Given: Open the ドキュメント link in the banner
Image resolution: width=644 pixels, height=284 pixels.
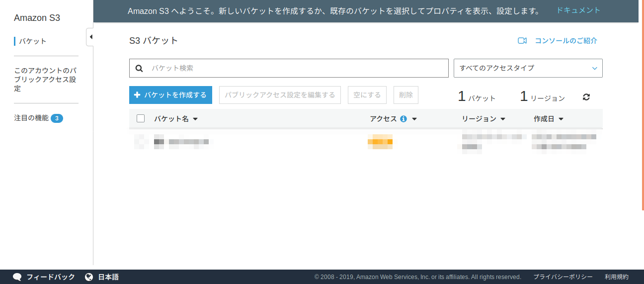Looking at the screenshot, I should pyautogui.click(x=578, y=10).
